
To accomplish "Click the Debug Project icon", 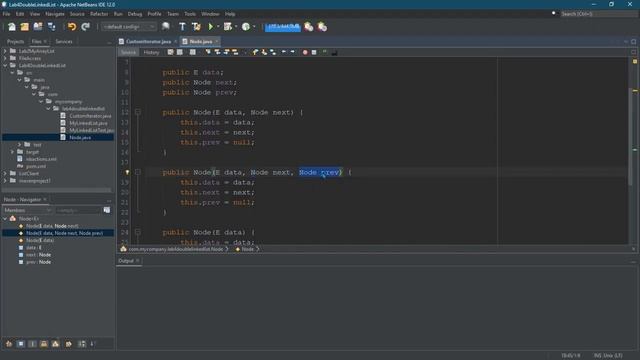I will coord(228,27).
